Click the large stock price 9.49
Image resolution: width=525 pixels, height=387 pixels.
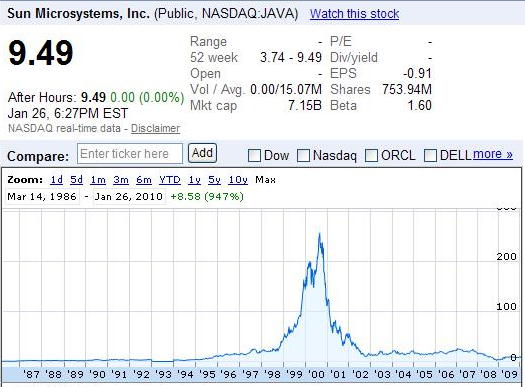click(41, 53)
